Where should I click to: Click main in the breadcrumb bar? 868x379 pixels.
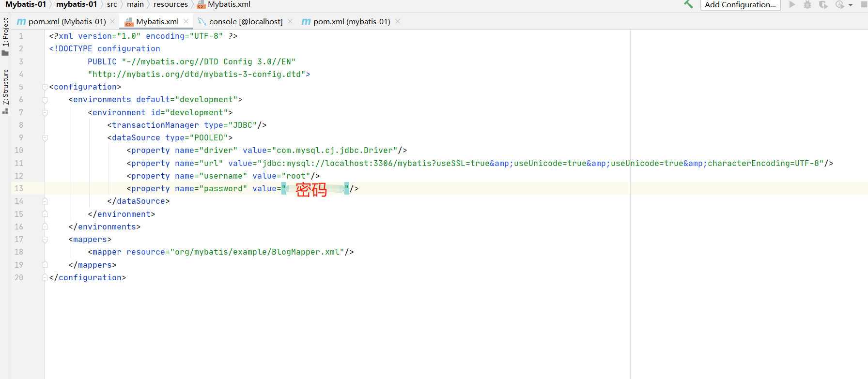[x=135, y=4]
